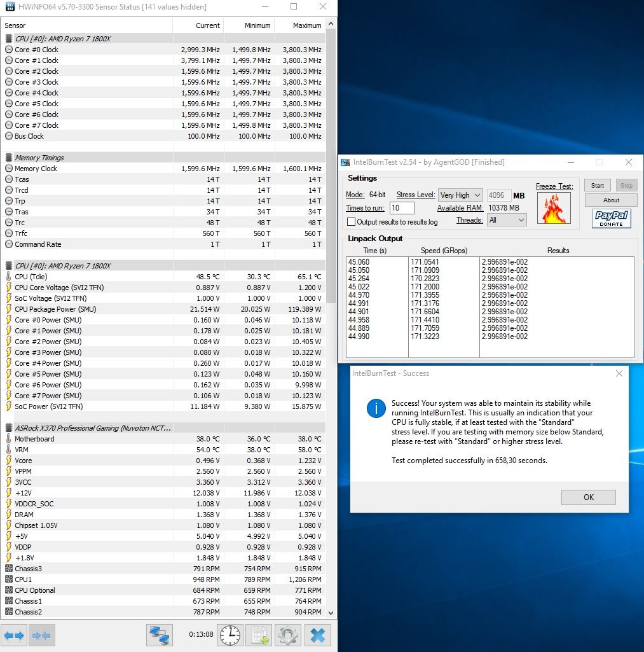This screenshot has width=644, height=652.
Task: Click the Current column header
Action: click(198, 25)
